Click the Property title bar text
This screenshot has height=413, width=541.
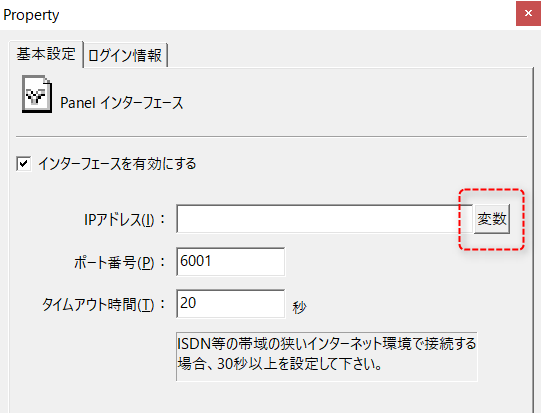[x=31, y=15]
